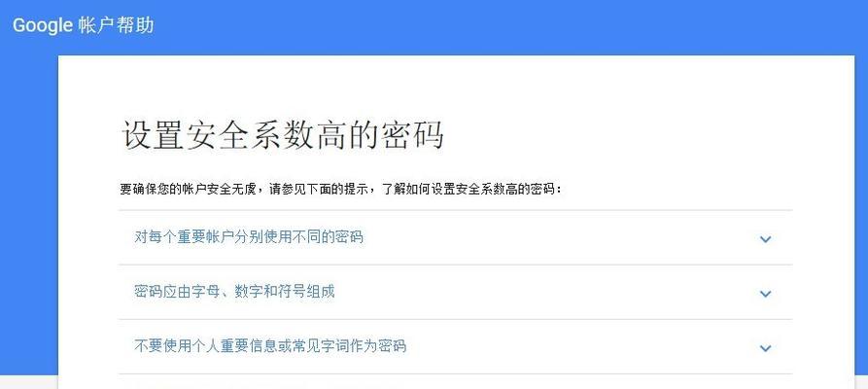Click the blue header bar's empty area

click(x=499, y=25)
